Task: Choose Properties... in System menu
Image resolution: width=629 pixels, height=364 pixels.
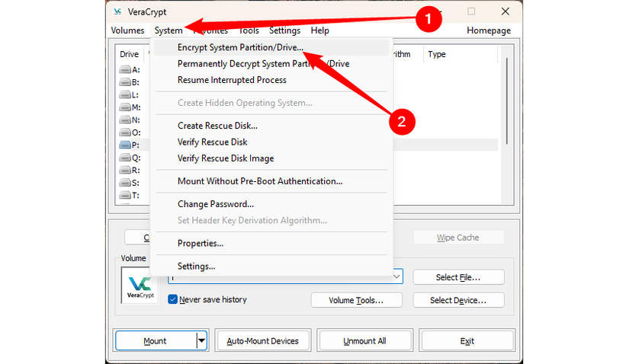Action: click(271, 244)
